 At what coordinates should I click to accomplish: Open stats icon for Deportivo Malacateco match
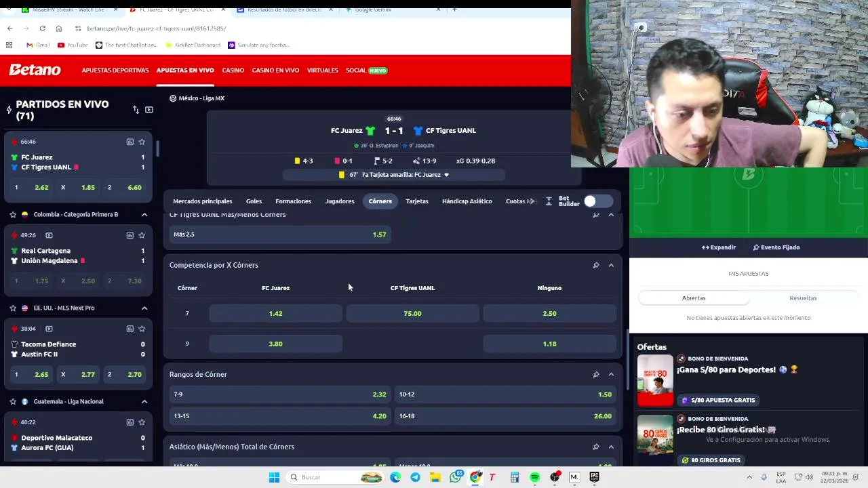tap(130, 422)
